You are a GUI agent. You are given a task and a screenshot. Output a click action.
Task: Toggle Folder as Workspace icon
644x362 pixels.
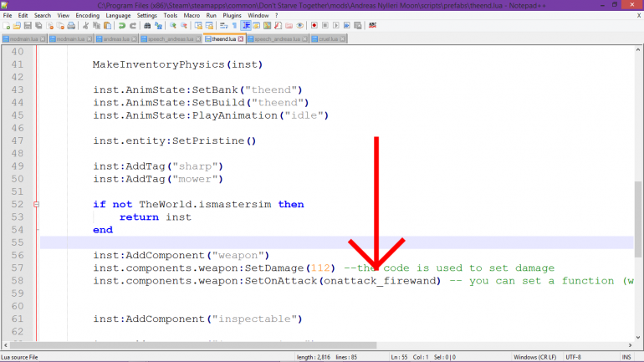pyautogui.click(x=289, y=26)
